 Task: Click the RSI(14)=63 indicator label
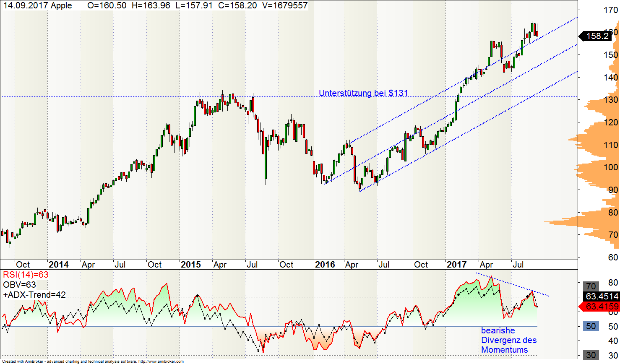26,275
